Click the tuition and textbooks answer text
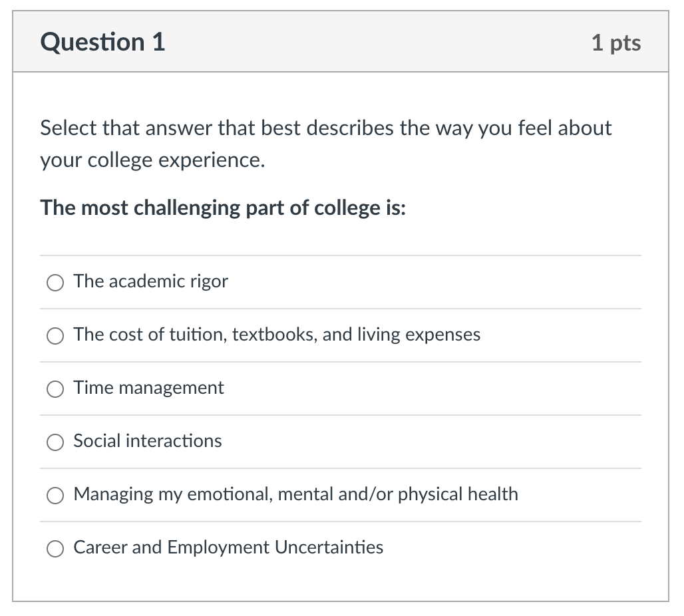This screenshot has height=616, width=684. (x=277, y=335)
